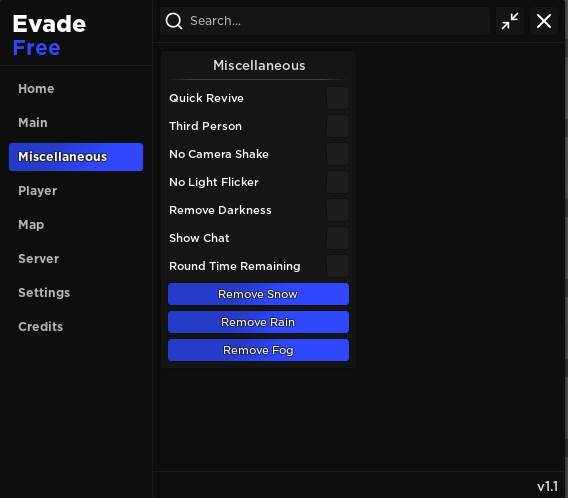Focus the Search input field

(x=325, y=21)
